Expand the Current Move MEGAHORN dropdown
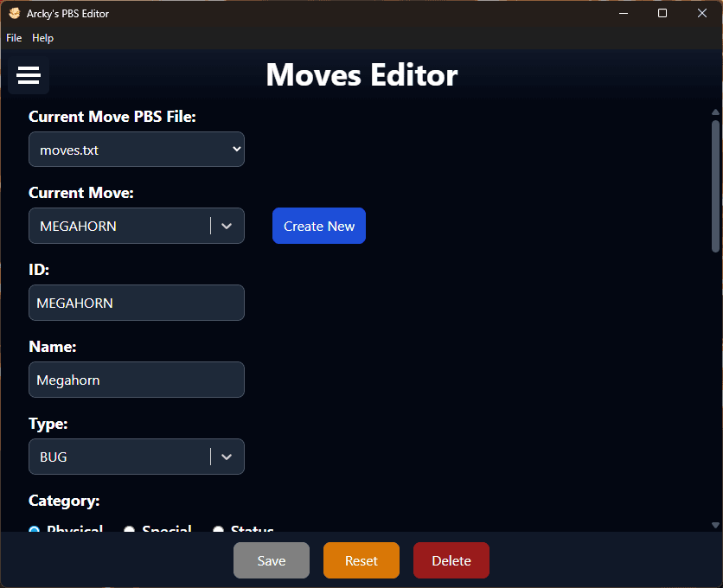 [x=227, y=226]
